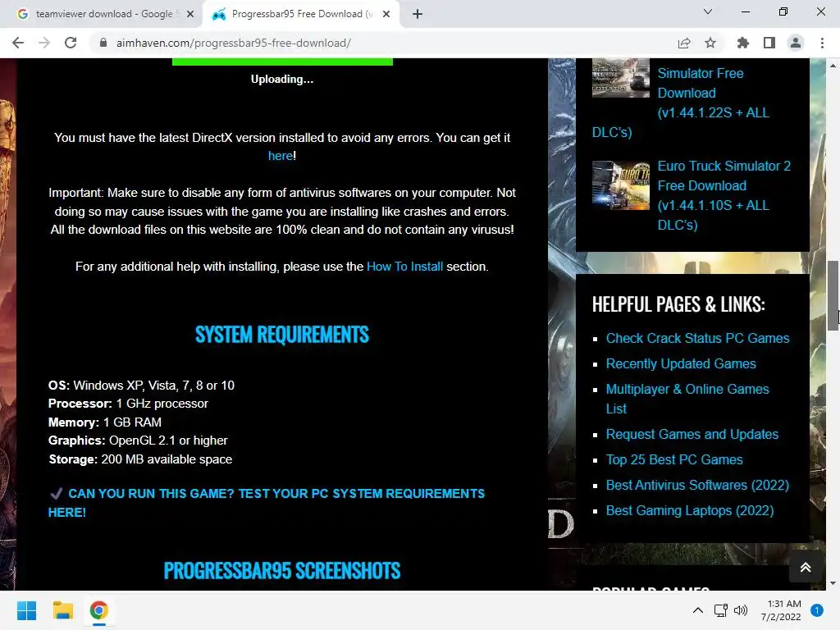Open Top 25 Best PC Games
This screenshot has height=630, width=840.
(x=674, y=459)
